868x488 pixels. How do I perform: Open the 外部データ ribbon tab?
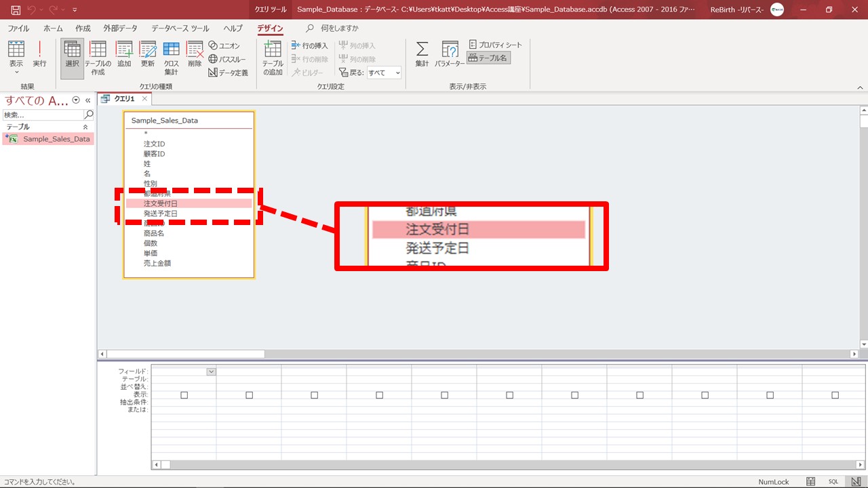click(x=120, y=28)
